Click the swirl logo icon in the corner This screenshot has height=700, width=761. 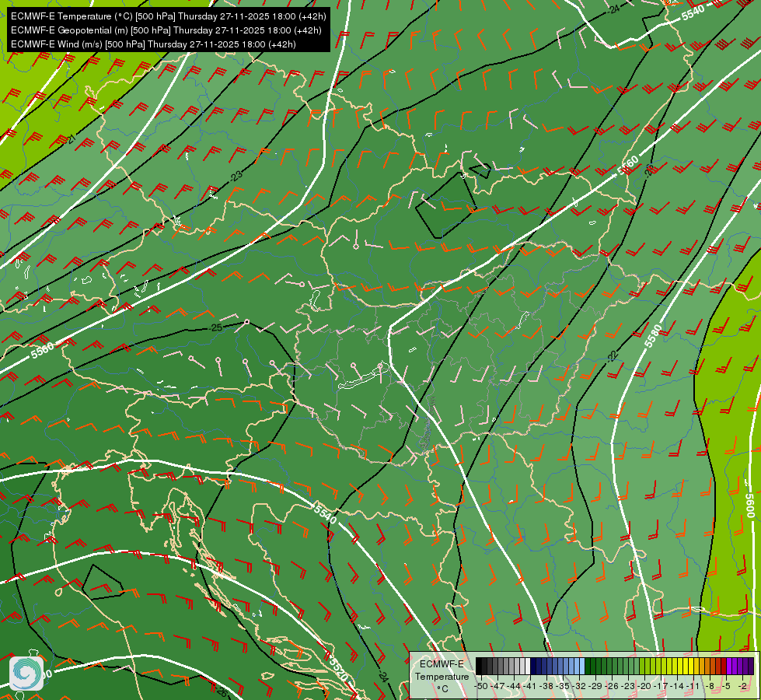tap(26, 674)
